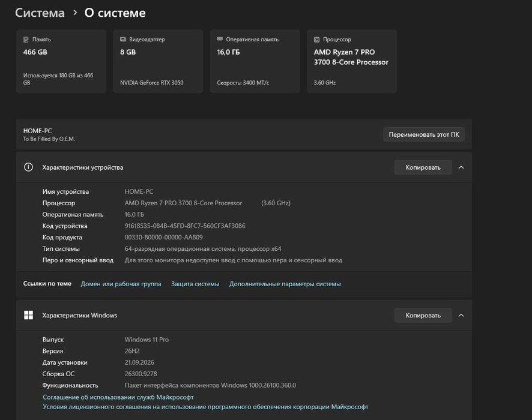The height and width of the screenshot is (420, 532).
Task: Open the Видеоадаптер 8 GB card
Action: click(158, 61)
